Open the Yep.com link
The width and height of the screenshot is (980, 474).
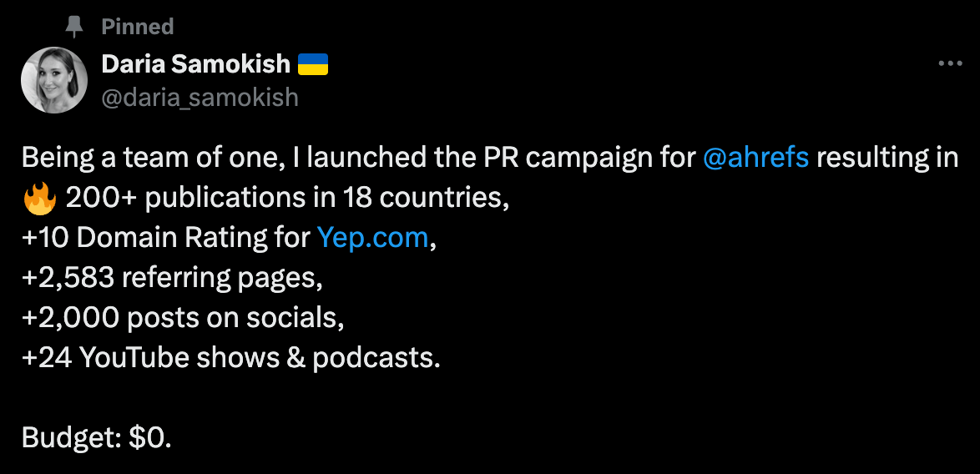tap(373, 239)
